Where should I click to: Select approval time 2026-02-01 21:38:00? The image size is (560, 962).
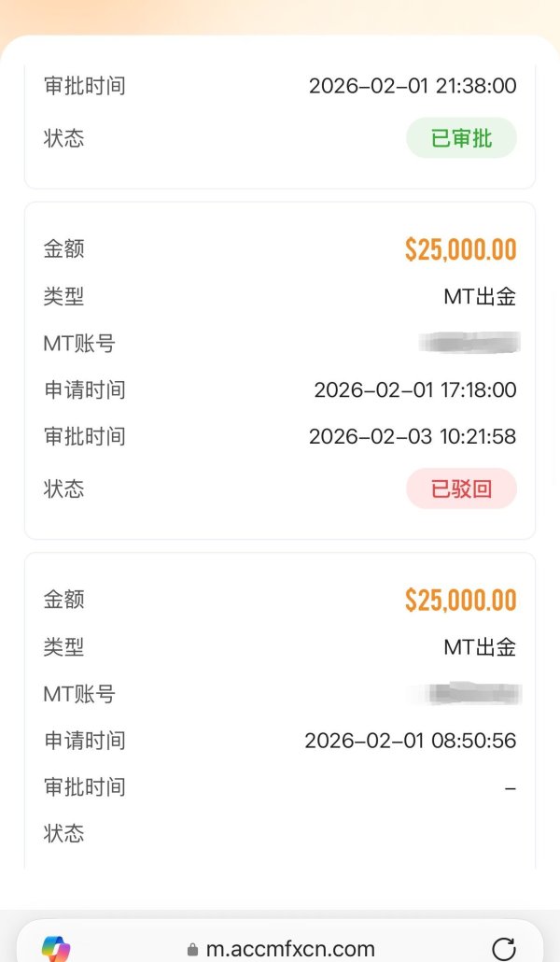[x=413, y=86]
